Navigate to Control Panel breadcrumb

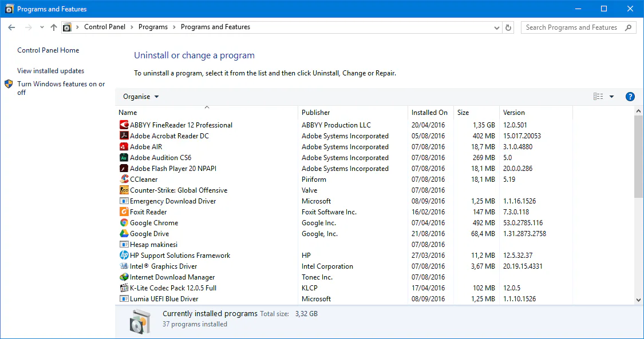pyautogui.click(x=105, y=27)
